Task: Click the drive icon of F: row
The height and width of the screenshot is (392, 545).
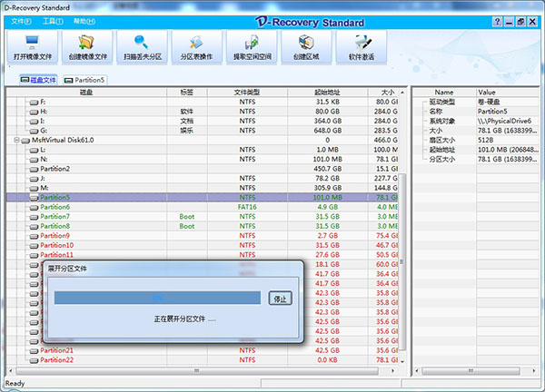Action: pyautogui.click(x=34, y=103)
